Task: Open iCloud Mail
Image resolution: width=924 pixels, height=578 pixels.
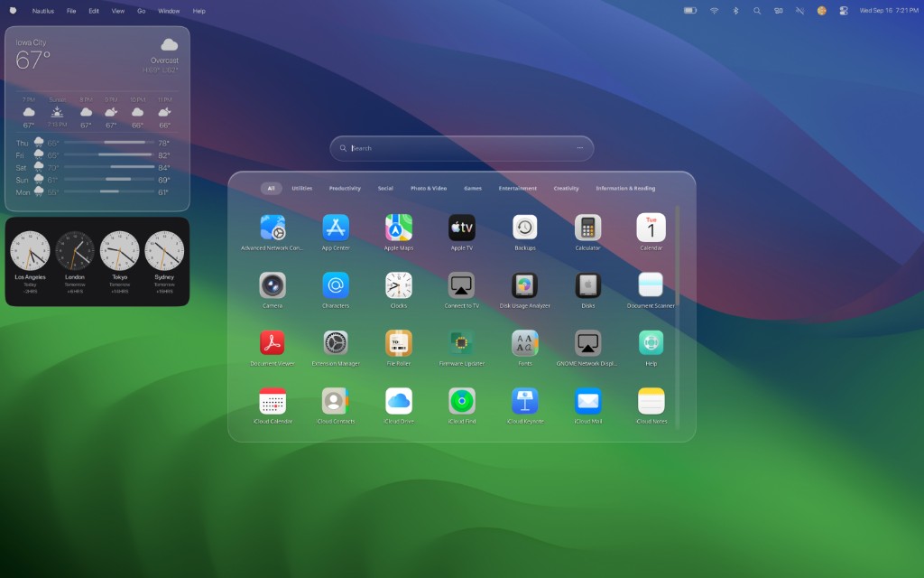Action: tap(587, 401)
